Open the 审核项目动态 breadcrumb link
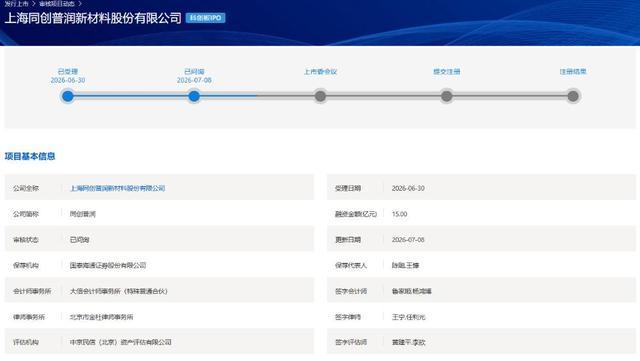This screenshot has width=640, height=361. pyautogui.click(x=57, y=3)
